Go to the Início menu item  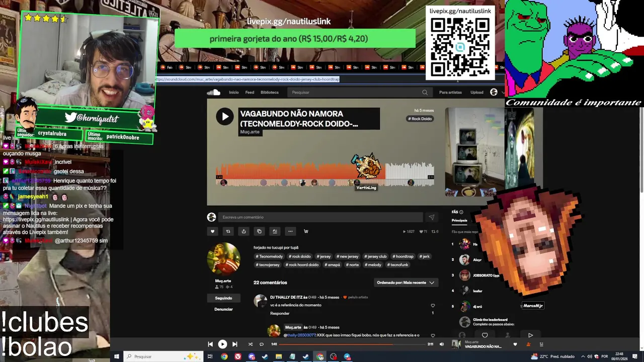pos(234,93)
